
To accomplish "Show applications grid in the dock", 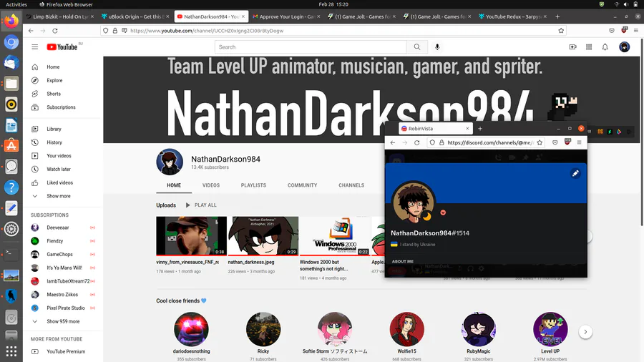I will (x=11, y=351).
